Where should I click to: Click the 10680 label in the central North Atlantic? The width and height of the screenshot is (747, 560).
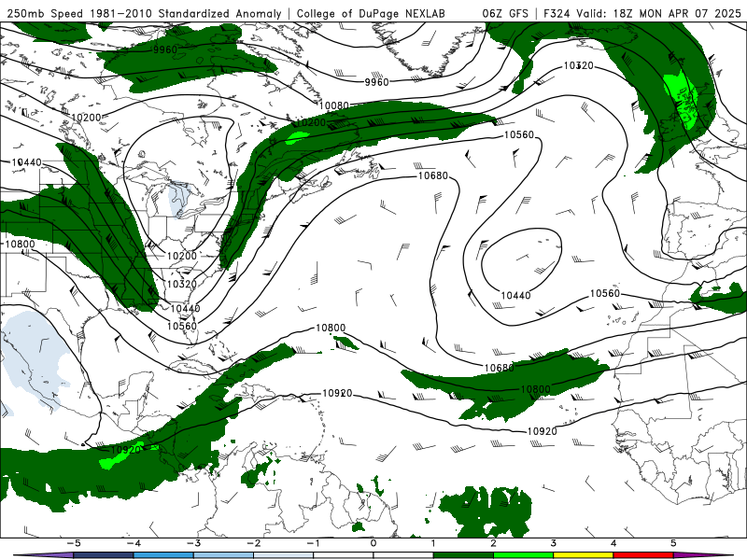point(433,175)
